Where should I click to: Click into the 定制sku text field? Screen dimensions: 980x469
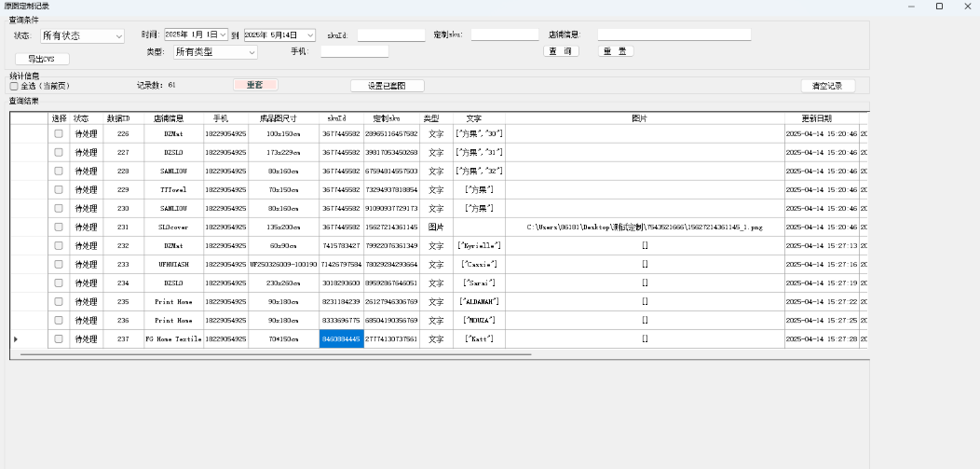pos(504,35)
